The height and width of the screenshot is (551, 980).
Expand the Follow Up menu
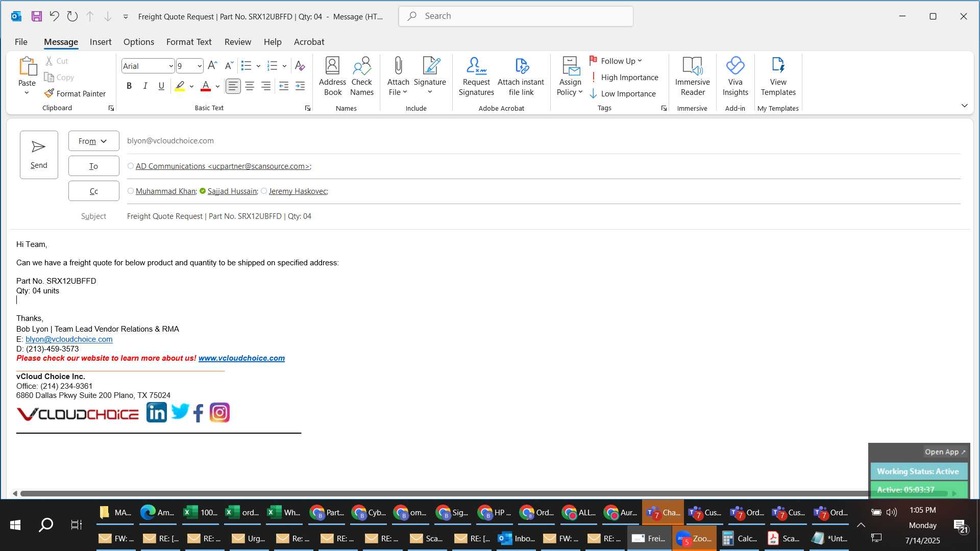[x=616, y=61]
